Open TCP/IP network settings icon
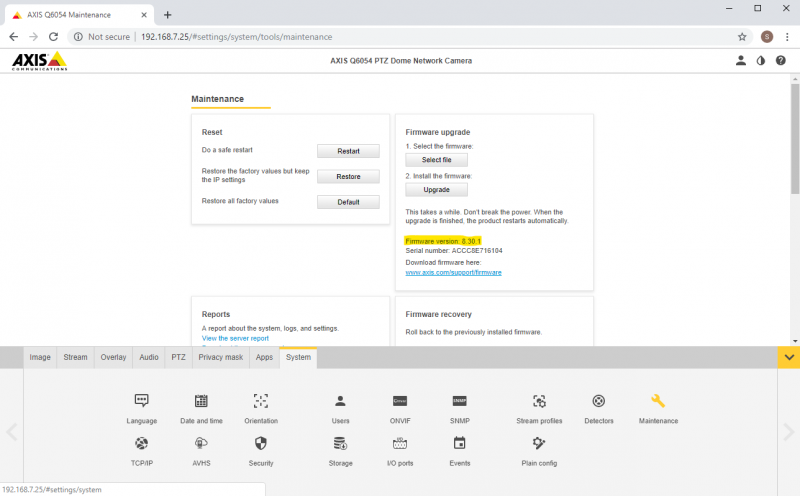Image resolution: width=800 pixels, height=496 pixels. tap(141, 443)
